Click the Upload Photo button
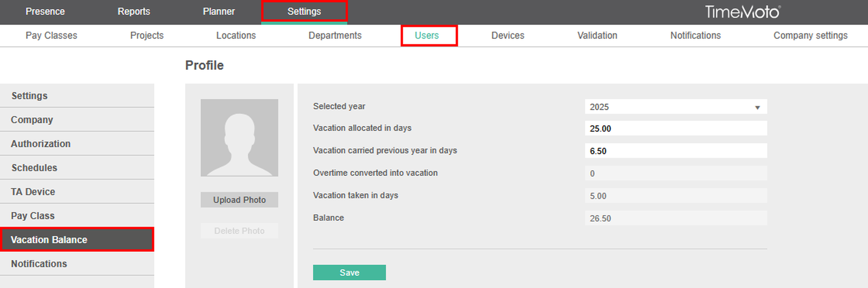868x288 pixels. 239,200
